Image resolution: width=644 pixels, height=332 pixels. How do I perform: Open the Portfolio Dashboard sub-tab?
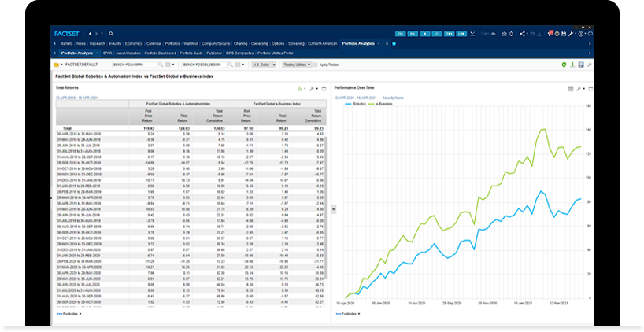click(160, 53)
